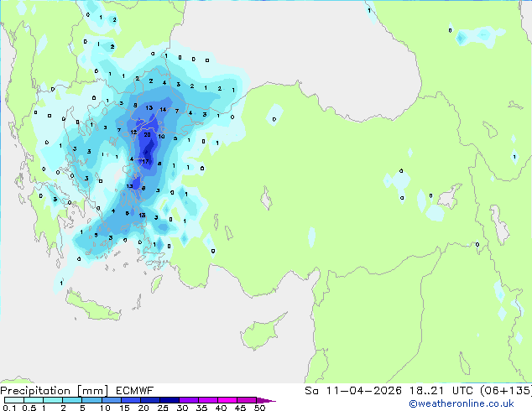
Task: Click the forecast date '11-04-2026'
Action: 363,391
